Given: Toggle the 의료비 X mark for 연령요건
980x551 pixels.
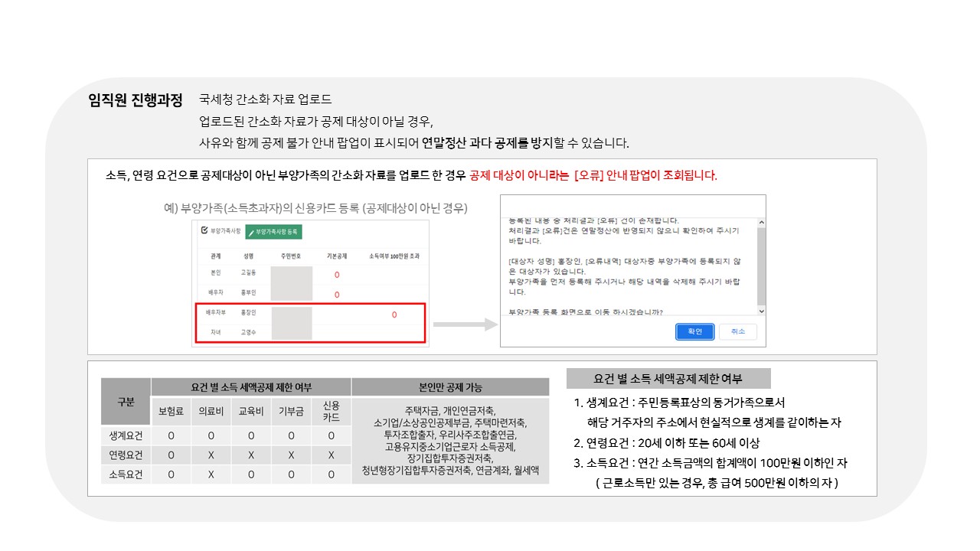Looking at the screenshot, I should pos(211,454).
